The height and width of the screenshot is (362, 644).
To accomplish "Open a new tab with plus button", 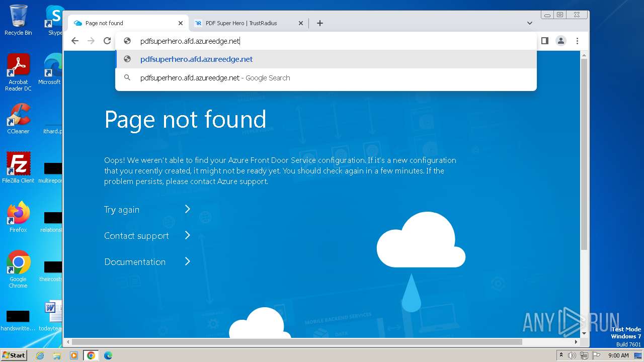I will (319, 23).
